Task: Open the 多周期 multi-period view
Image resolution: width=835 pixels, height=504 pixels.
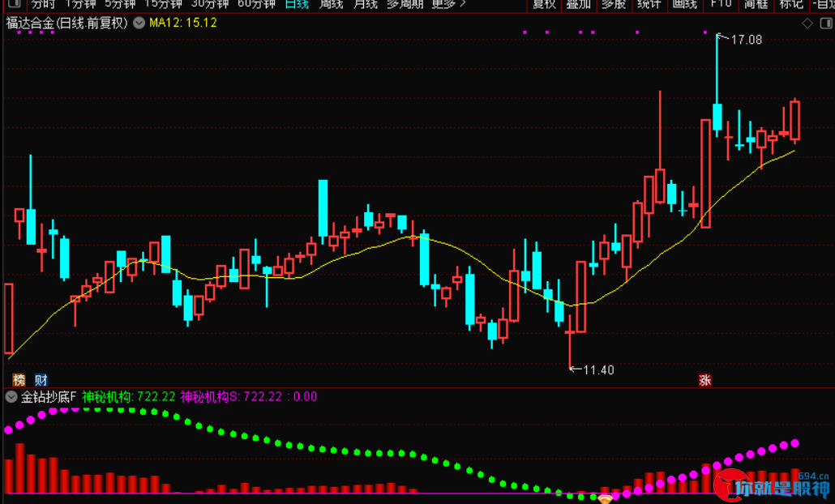Action: [405, 4]
